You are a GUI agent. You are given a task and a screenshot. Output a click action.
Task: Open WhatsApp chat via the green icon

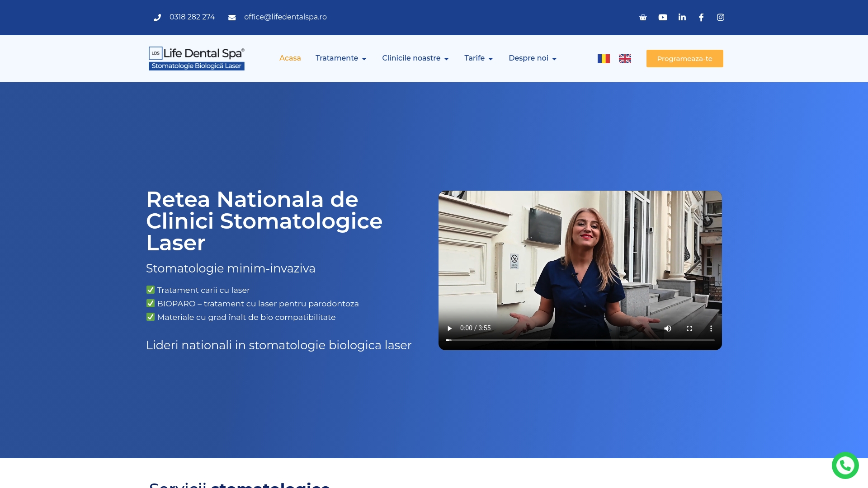[x=845, y=465]
